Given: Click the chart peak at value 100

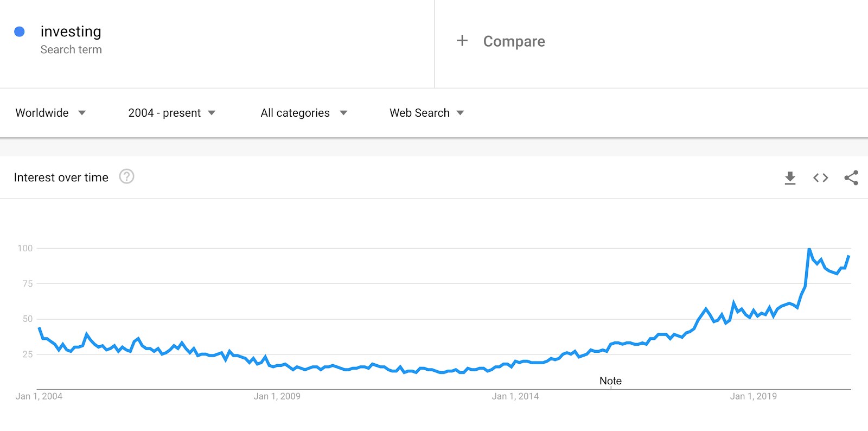Looking at the screenshot, I should point(809,249).
